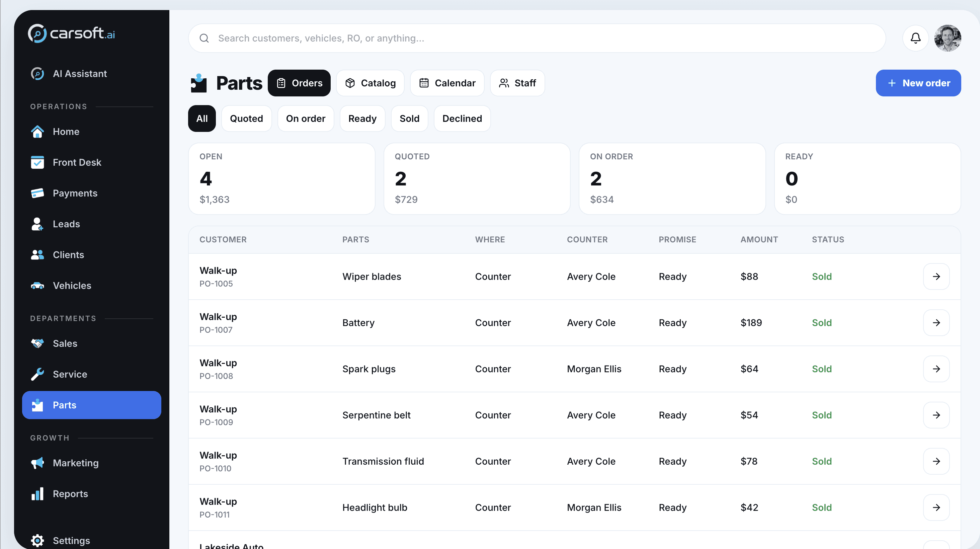980x549 pixels.
Task: Create a New order
Action: 918,83
